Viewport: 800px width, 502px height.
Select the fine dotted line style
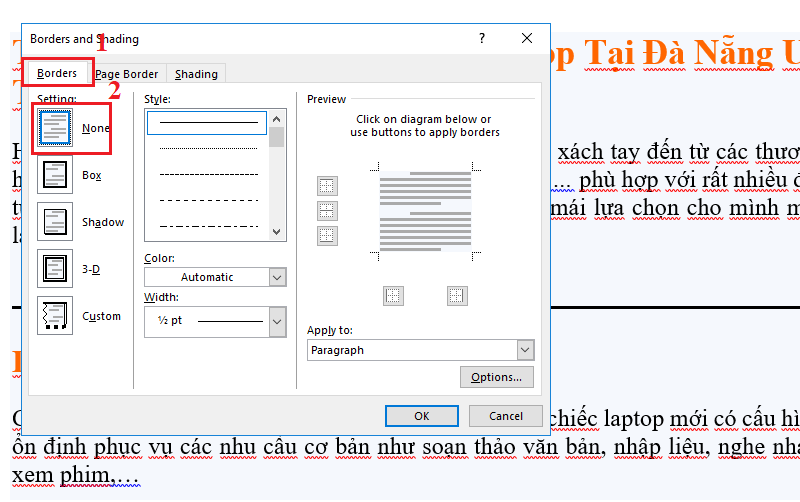pos(208,148)
